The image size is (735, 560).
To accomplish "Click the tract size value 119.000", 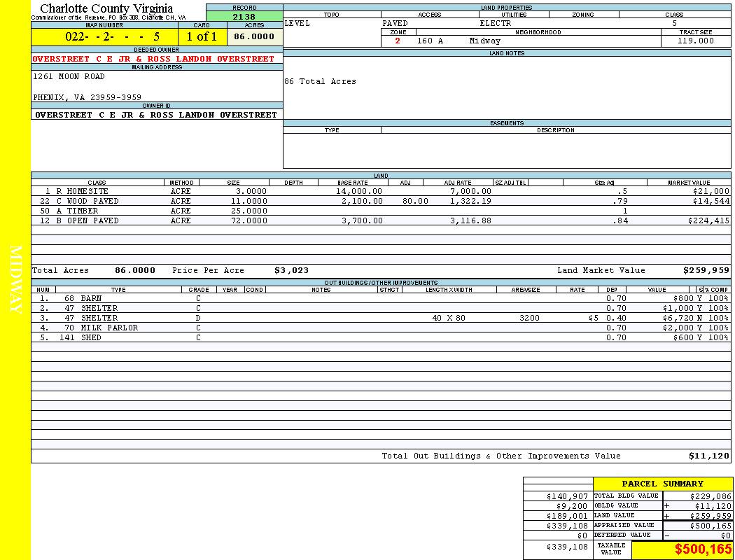I will [x=695, y=41].
